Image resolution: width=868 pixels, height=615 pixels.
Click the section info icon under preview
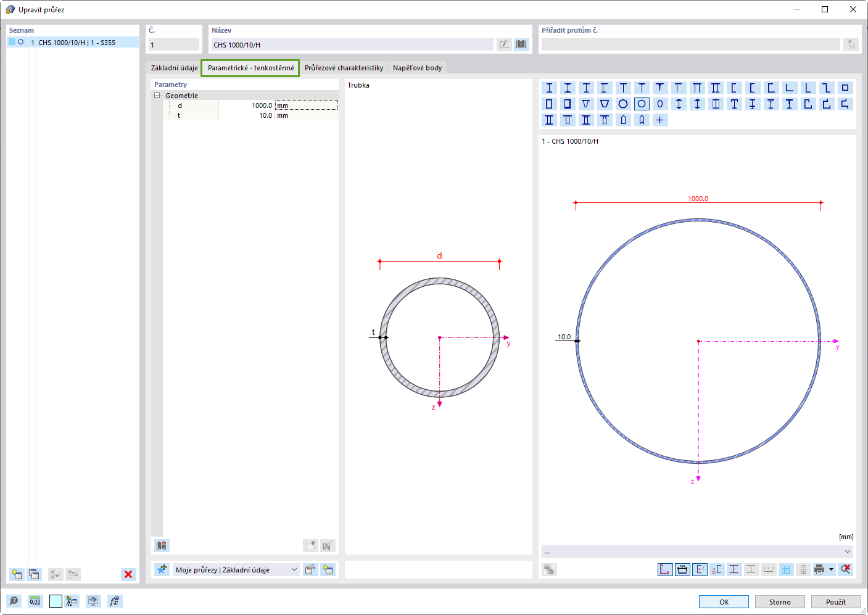click(549, 569)
